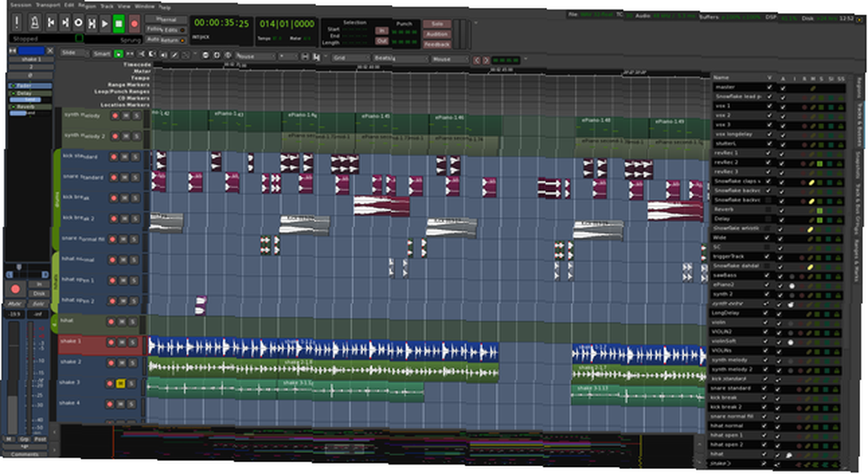Image resolution: width=868 pixels, height=474 pixels.
Task: Click the mixer strip large record button
Action: tap(16, 289)
